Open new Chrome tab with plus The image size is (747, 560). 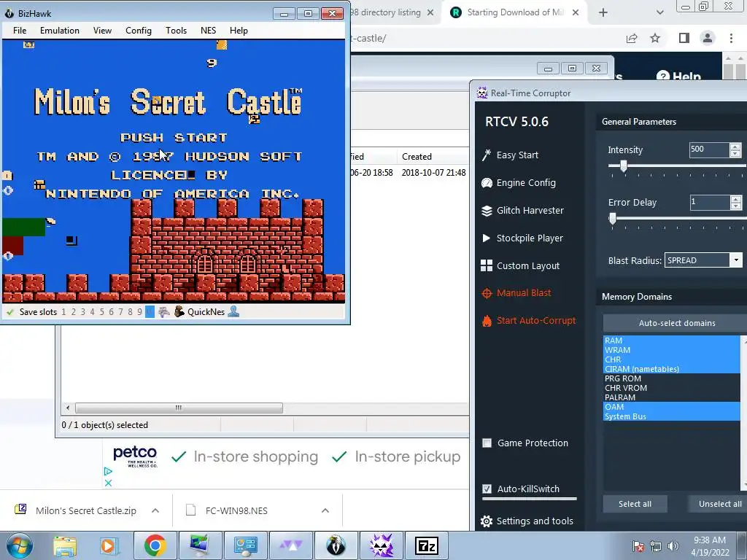[x=603, y=13]
